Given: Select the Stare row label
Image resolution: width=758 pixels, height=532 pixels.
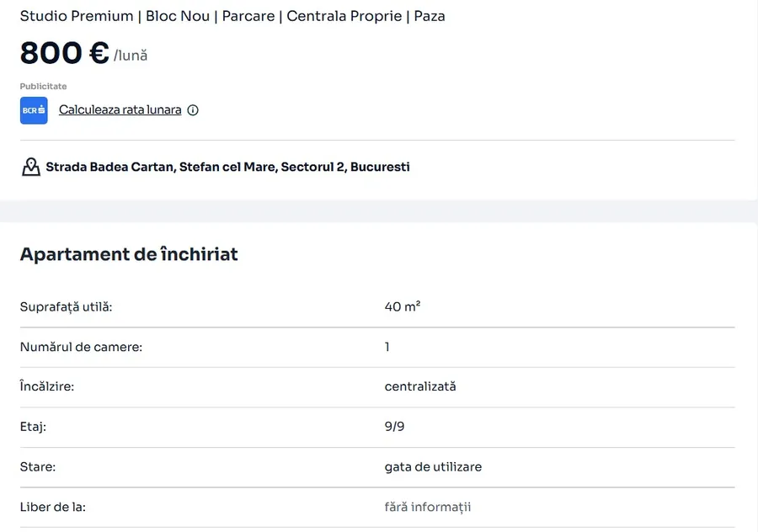Looking at the screenshot, I should pyautogui.click(x=38, y=466).
